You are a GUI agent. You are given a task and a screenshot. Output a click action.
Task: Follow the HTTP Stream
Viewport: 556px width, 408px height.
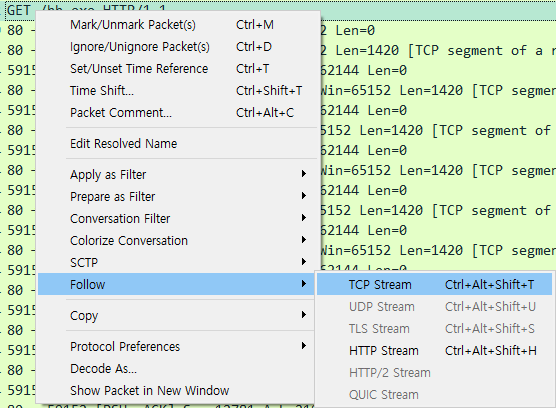[434, 351]
